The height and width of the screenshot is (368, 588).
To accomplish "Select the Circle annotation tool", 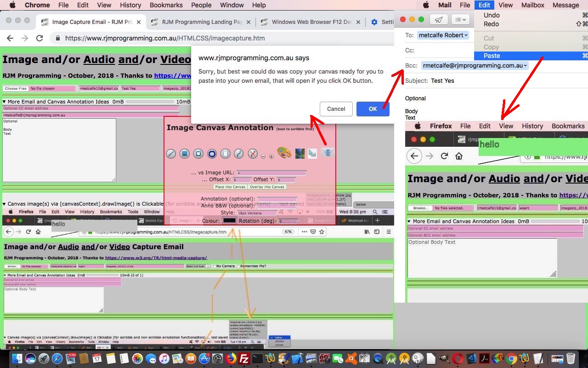I will [211, 154].
